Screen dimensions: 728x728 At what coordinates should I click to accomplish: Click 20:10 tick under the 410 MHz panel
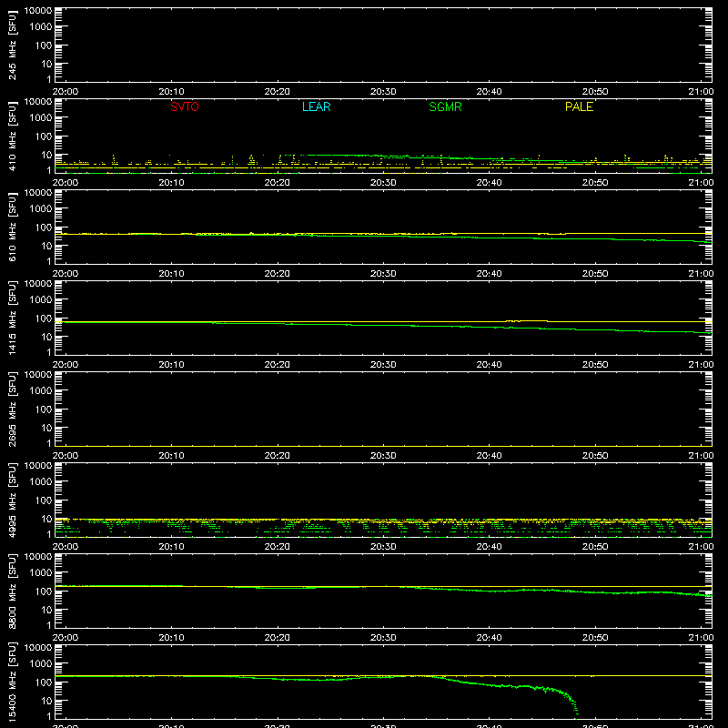(171, 183)
